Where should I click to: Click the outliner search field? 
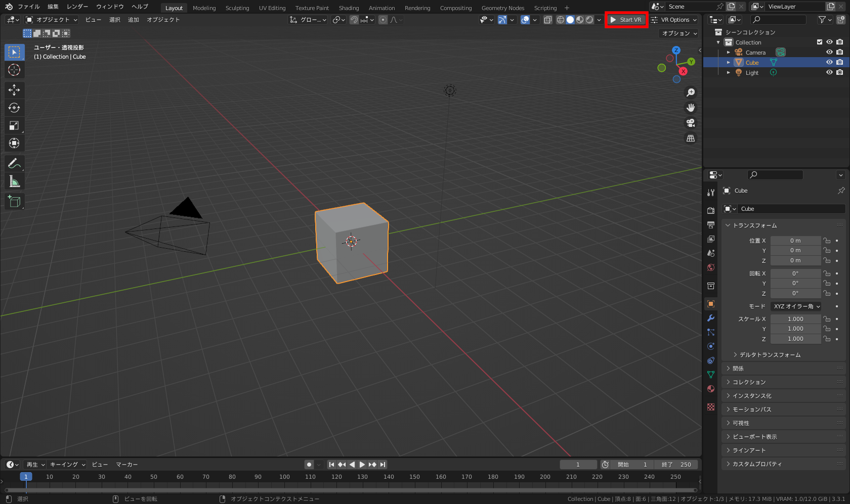click(778, 19)
